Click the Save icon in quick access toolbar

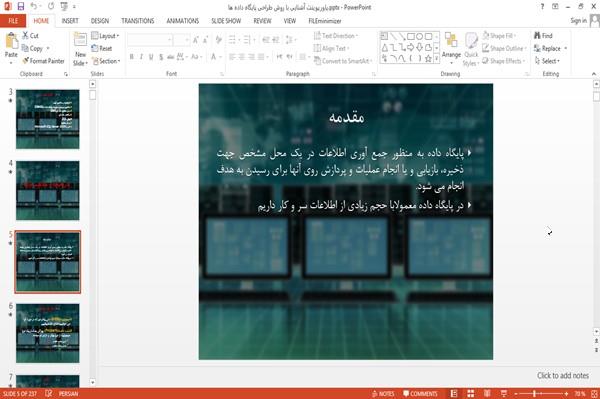click(21, 7)
